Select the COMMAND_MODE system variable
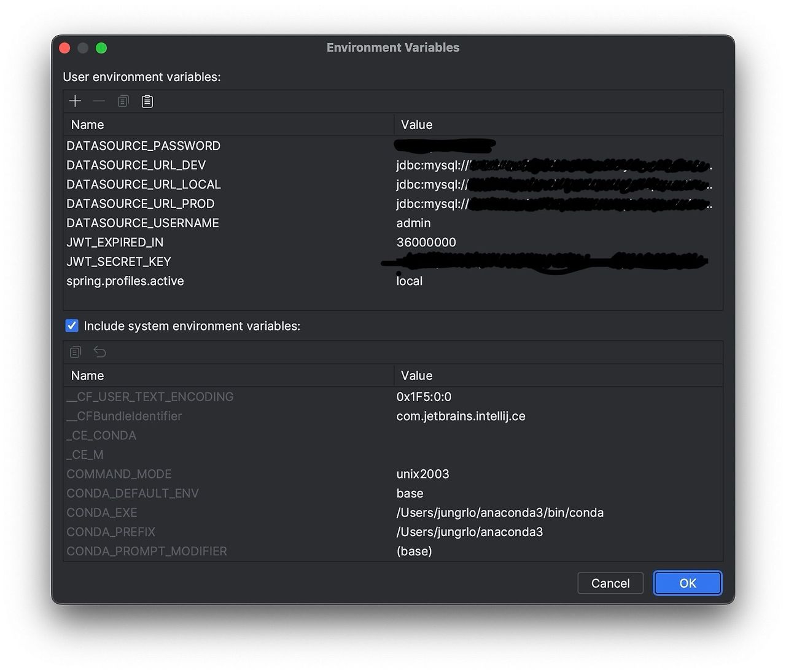786x672 pixels. click(119, 474)
